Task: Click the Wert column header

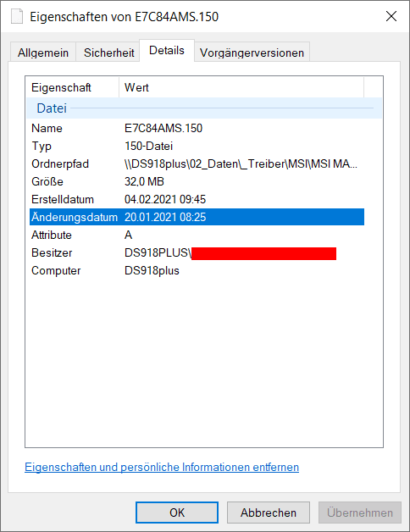Action: (x=241, y=87)
